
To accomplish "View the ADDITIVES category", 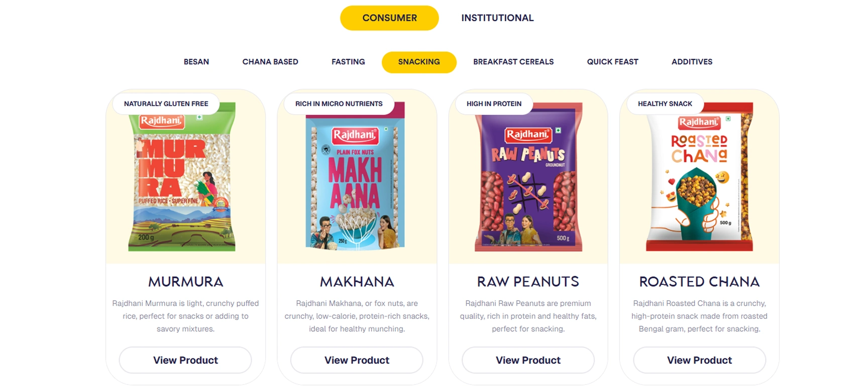I will coord(692,62).
